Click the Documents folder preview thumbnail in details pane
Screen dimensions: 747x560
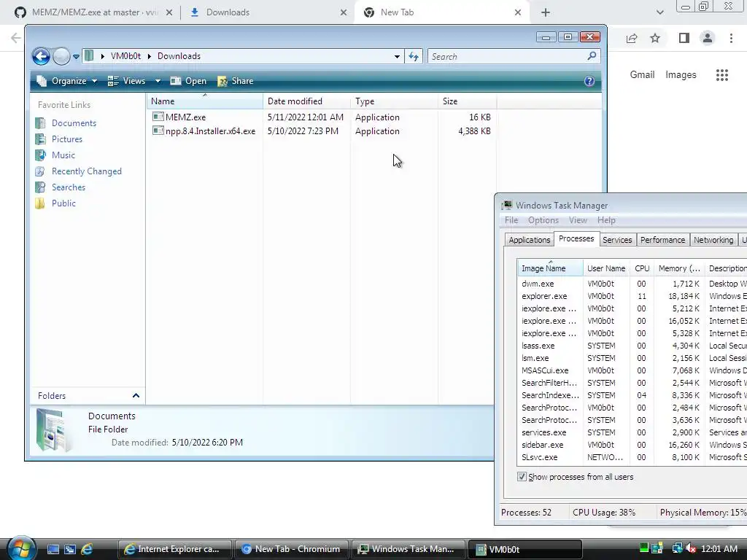pos(53,430)
